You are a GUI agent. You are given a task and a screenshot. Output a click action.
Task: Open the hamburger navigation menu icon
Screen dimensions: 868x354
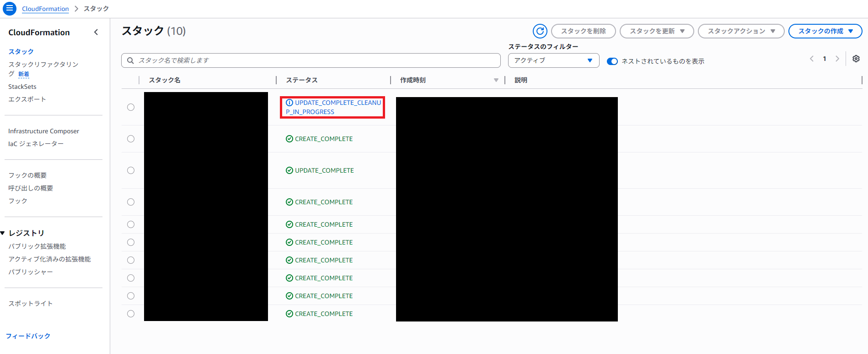coord(9,9)
